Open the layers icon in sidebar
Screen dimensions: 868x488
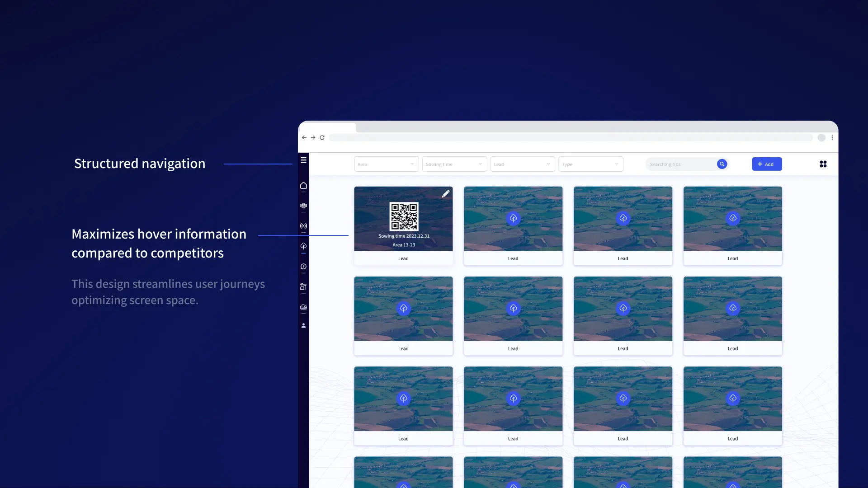click(x=303, y=206)
